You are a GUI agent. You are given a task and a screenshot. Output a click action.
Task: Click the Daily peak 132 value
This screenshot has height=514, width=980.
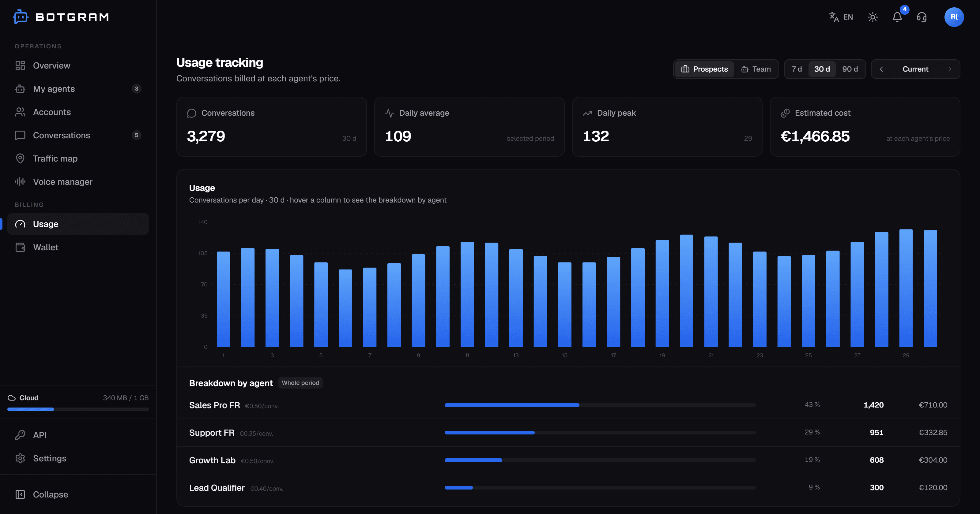[x=596, y=136]
